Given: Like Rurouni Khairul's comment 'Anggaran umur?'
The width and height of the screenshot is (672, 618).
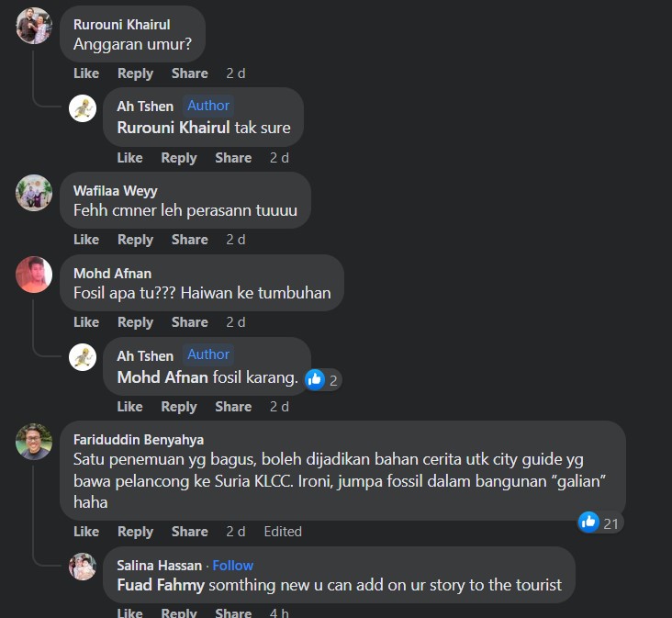Looking at the screenshot, I should pyautogui.click(x=86, y=73).
